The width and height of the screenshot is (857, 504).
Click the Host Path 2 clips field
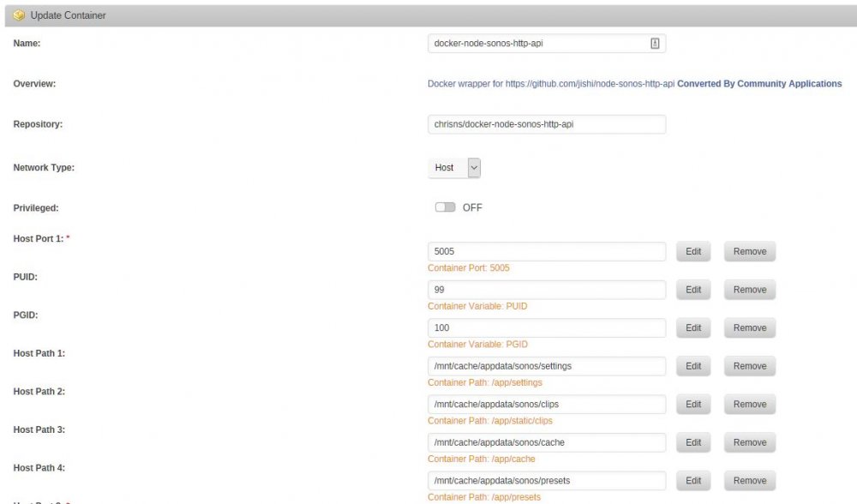tap(547, 405)
